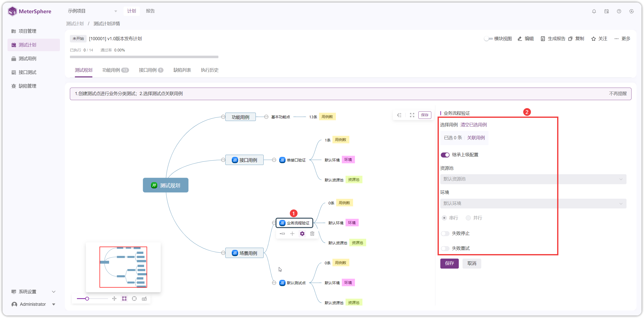This screenshot has height=318, width=644.
Task: Toggle the minimap navigator icon
Action: coord(124,299)
